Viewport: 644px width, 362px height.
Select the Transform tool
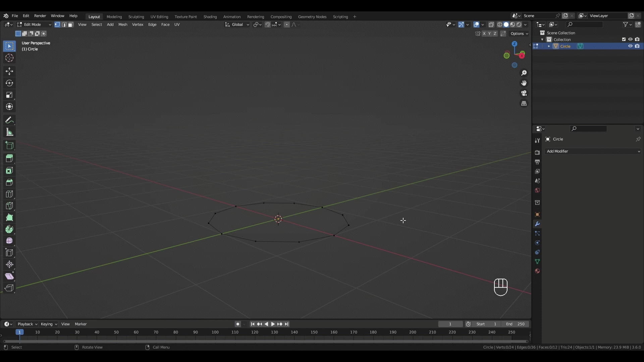click(x=9, y=107)
